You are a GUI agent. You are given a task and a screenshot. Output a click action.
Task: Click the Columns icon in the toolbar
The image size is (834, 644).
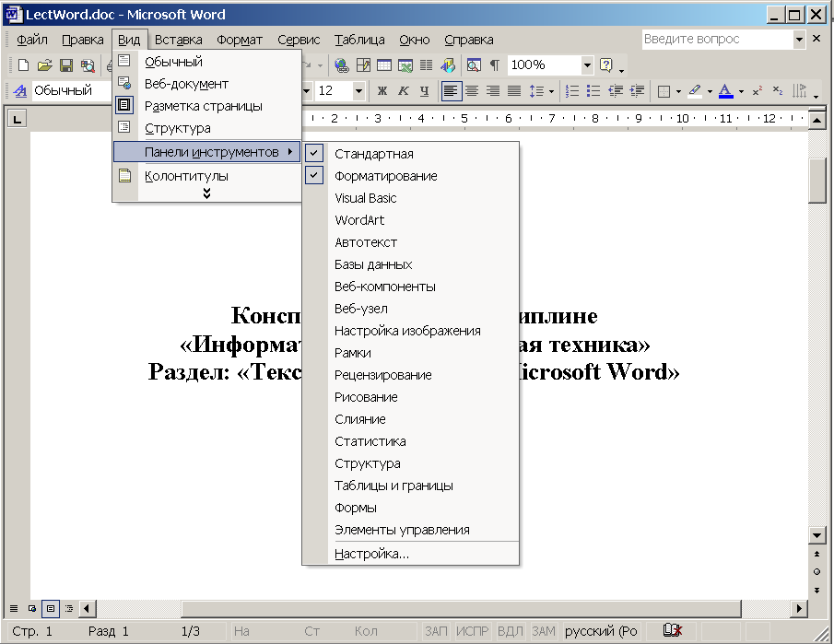427,65
